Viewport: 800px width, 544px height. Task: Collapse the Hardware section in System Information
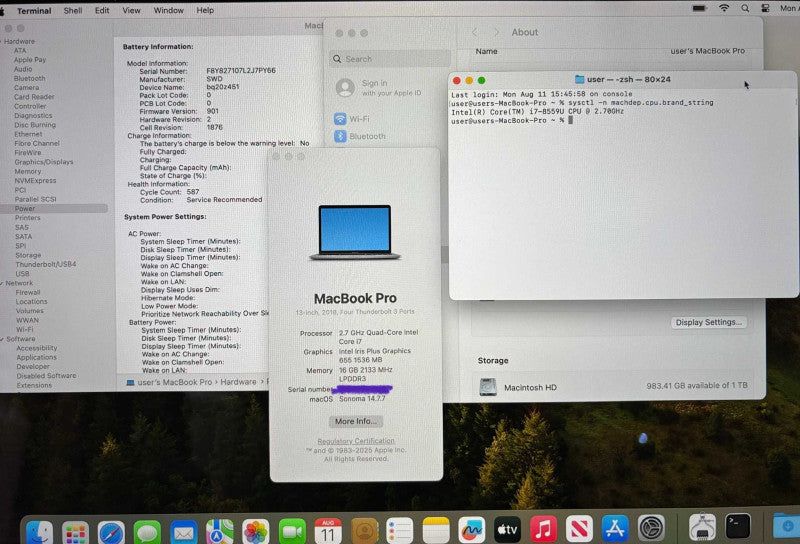coord(2,41)
